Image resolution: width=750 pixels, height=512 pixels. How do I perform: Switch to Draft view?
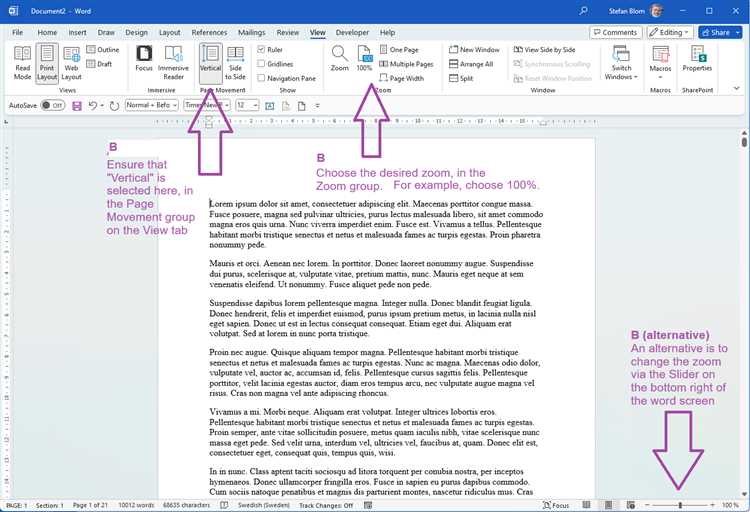point(99,64)
